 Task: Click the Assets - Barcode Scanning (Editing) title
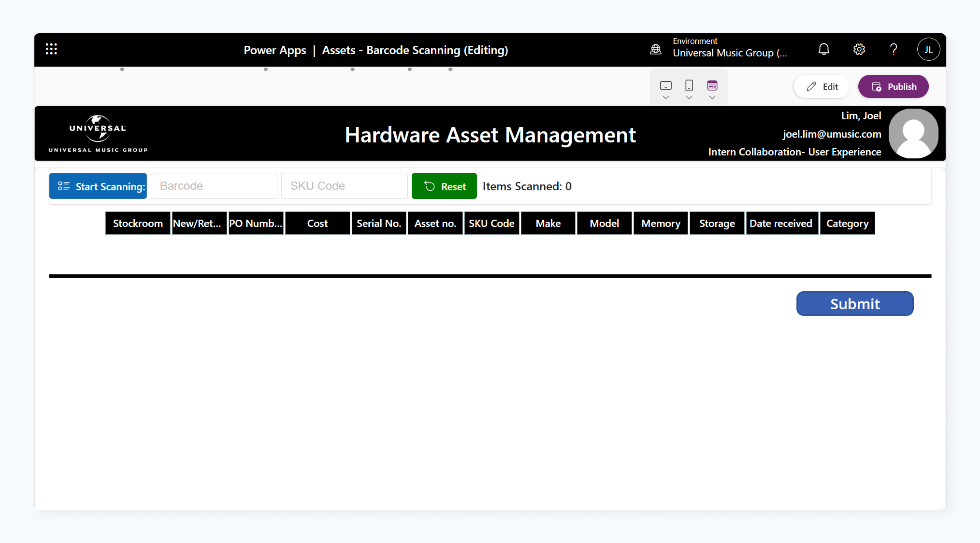[x=415, y=50]
